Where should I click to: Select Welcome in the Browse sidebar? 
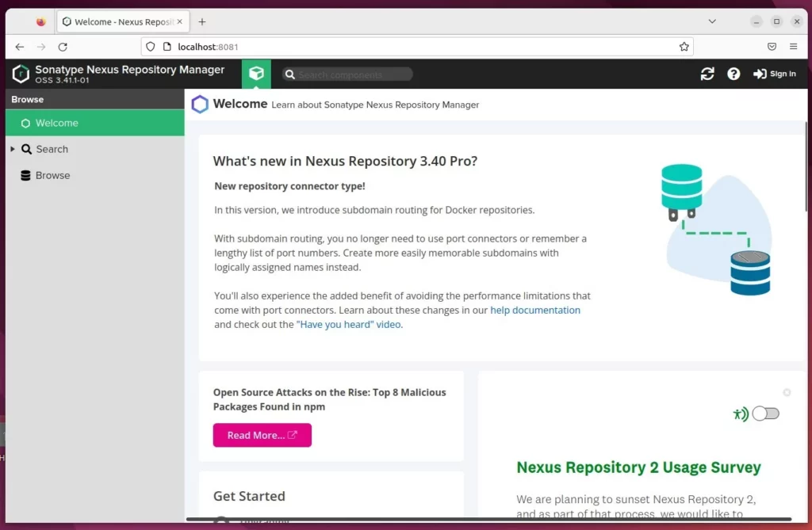pyautogui.click(x=95, y=123)
